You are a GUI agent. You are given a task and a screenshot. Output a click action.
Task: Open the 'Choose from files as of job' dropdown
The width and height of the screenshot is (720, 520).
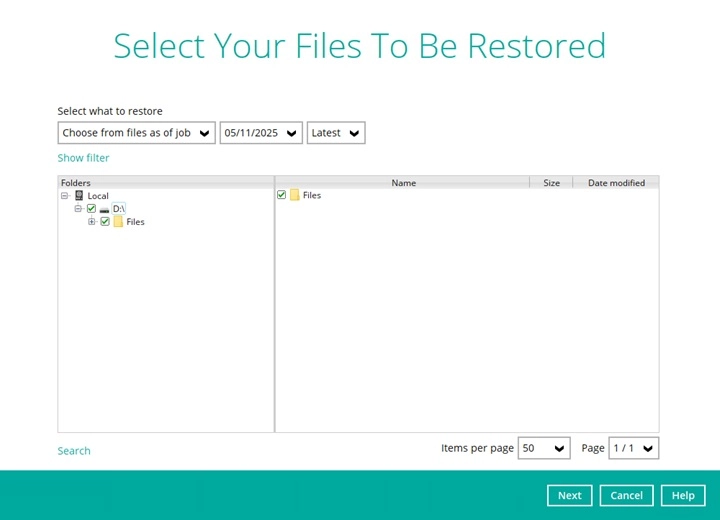coord(136,133)
